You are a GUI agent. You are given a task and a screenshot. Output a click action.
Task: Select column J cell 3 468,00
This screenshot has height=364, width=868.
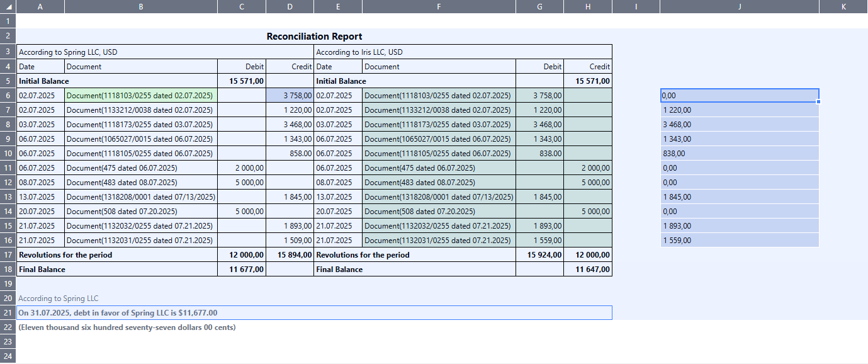pyautogui.click(x=740, y=124)
